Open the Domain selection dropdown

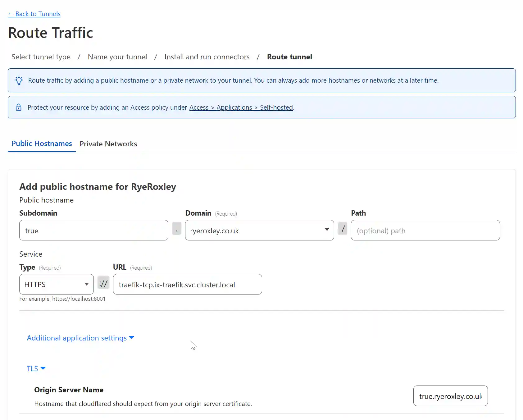[259, 230]
